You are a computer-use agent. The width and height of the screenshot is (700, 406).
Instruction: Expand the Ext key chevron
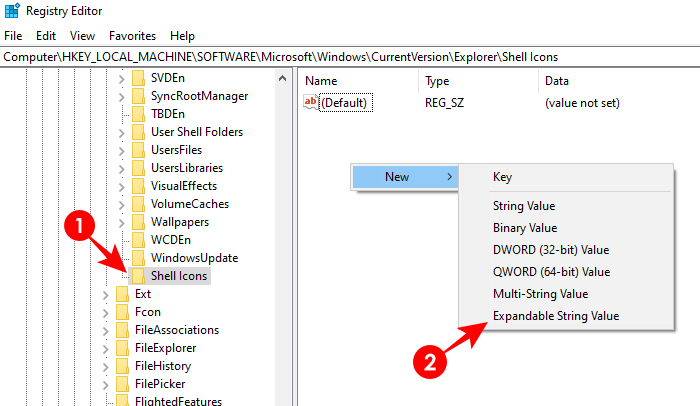[x=106, y=294]
